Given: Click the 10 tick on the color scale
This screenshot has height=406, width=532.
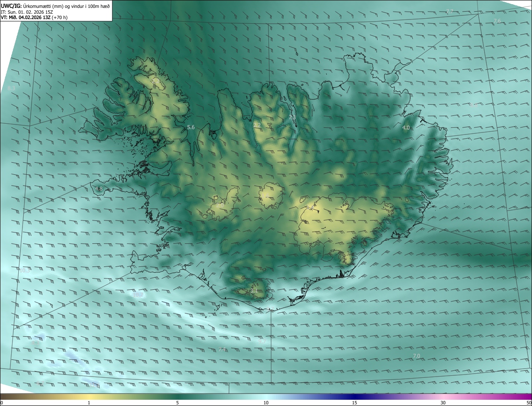Looking at the screenshot, I should (x=266, y=403).
